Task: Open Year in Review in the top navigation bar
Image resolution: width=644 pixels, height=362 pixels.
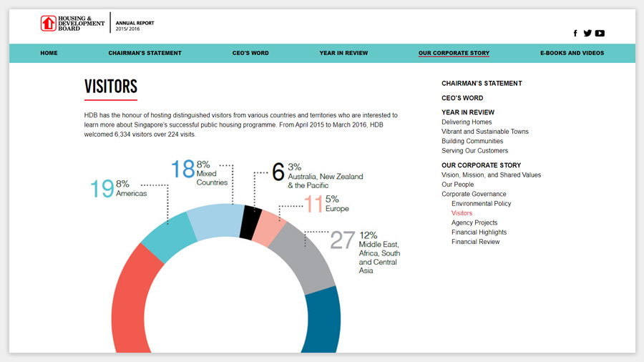Action: 343,53
